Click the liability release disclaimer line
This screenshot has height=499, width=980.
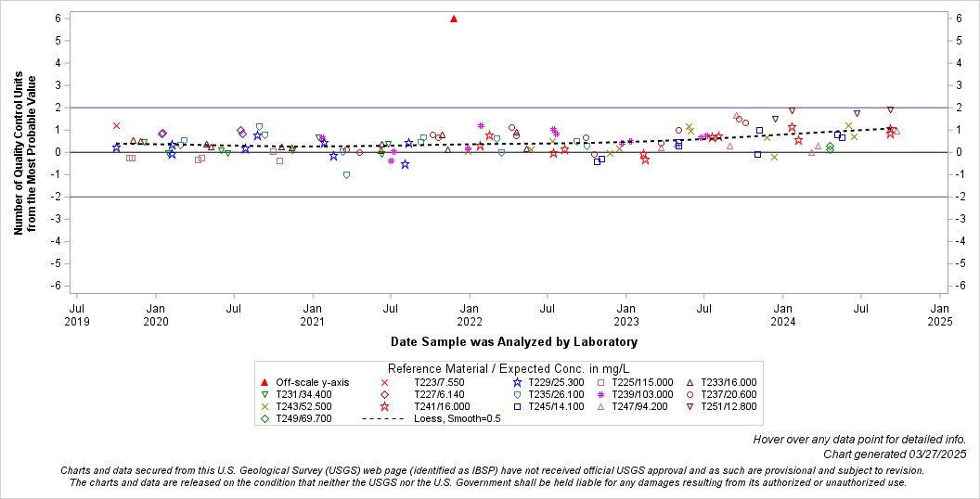click(x=487, y=482)
